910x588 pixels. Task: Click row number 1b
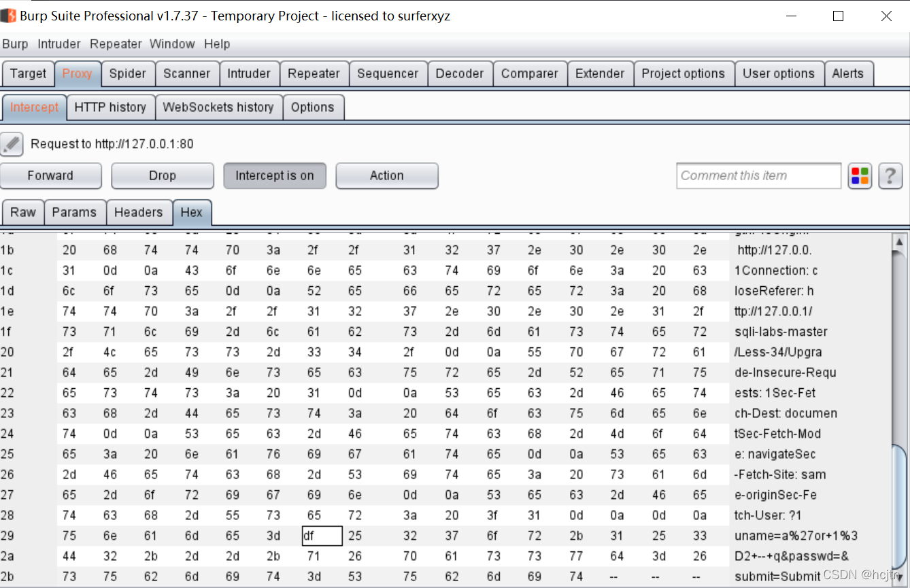pos(7,250)
